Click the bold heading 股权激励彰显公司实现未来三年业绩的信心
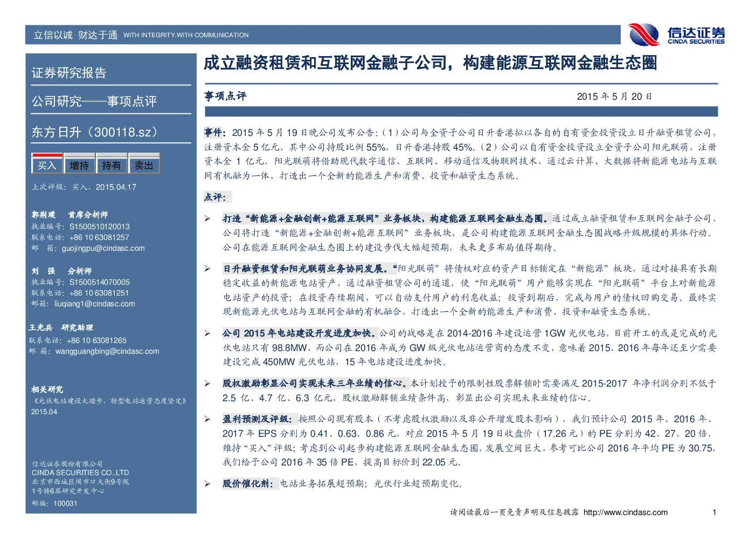Screen dimensions: 756x535 tap(315, 383)
